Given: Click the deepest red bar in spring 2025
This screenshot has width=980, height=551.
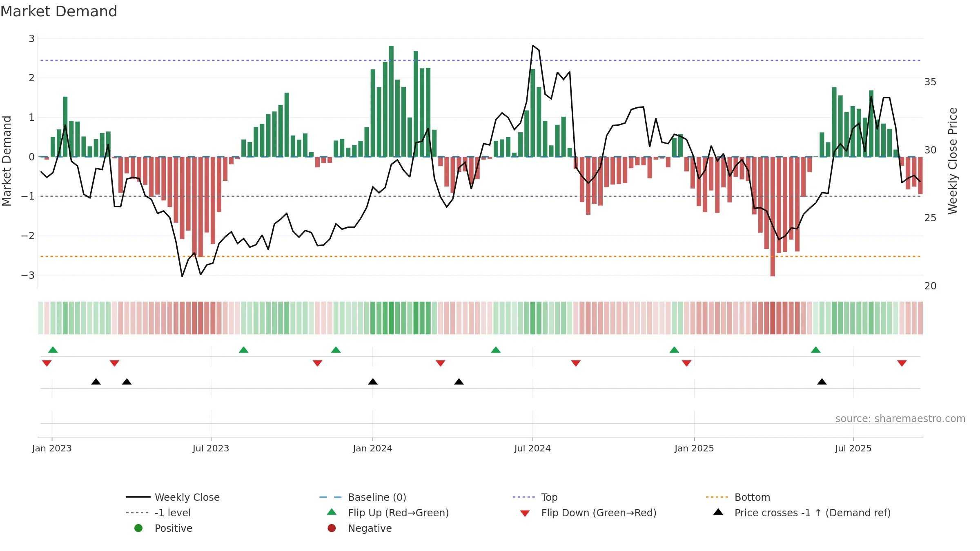Looking at the screenshot, I should (773, 217).
